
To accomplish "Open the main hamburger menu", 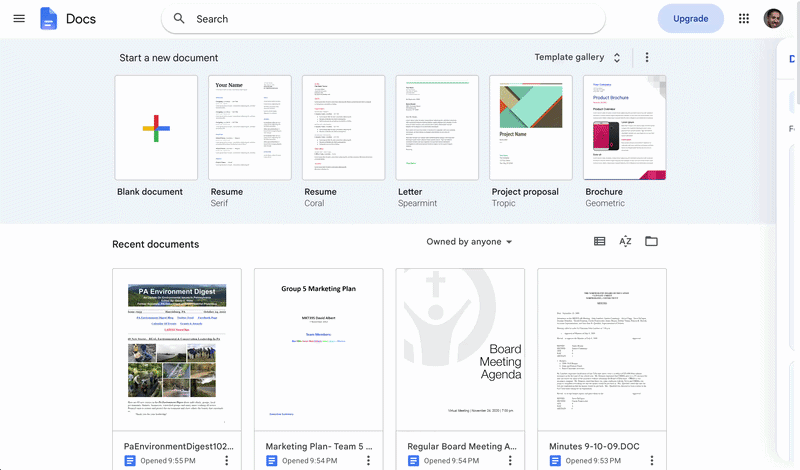I will (19, 19).
